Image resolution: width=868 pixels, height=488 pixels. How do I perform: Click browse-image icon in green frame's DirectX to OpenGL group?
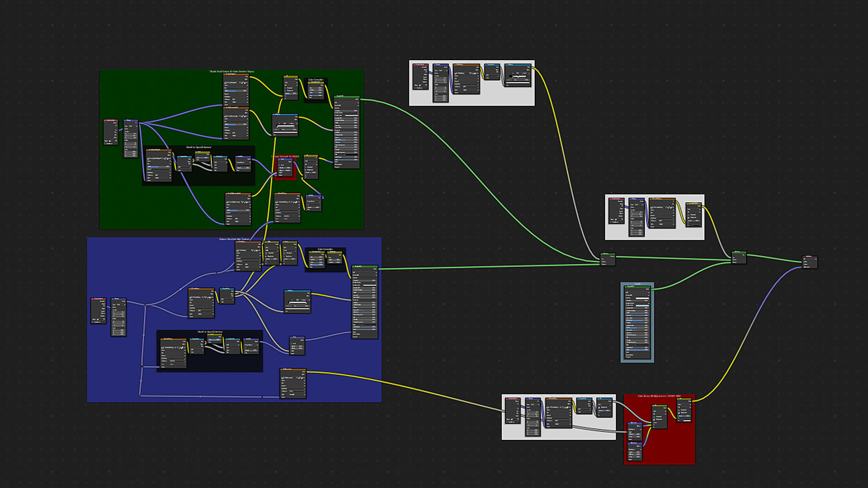(x=149, y=159)
